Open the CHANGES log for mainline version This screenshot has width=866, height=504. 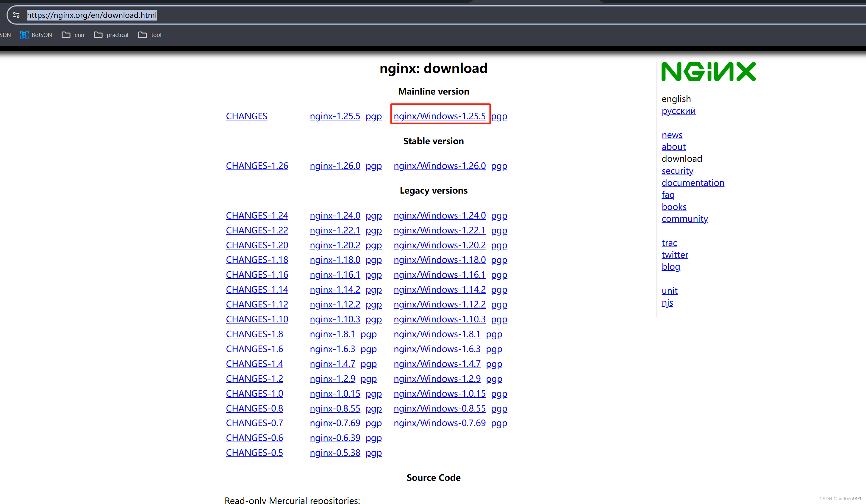coord(246,116)
